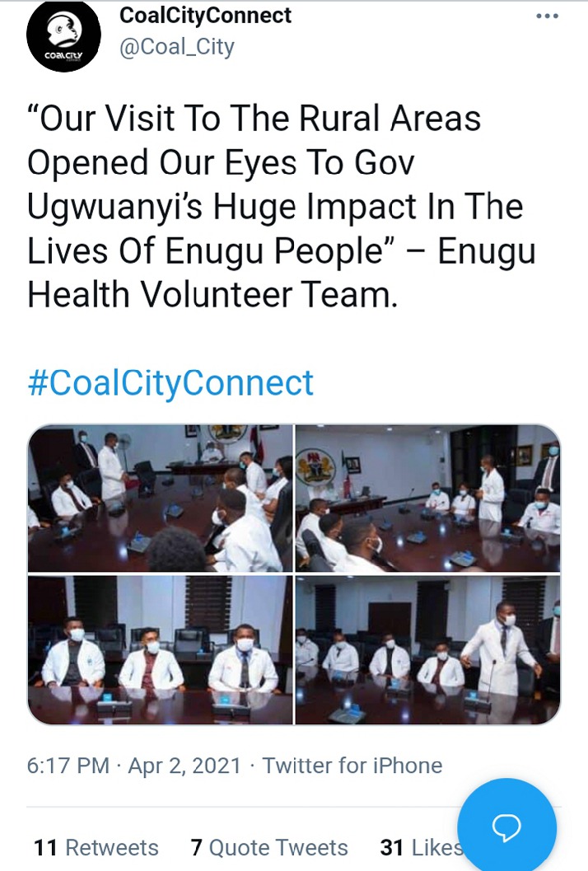This screenshot has height=871, width=588.
Task: Open the CoalCityConnect profile avatar
Action: 63,35
